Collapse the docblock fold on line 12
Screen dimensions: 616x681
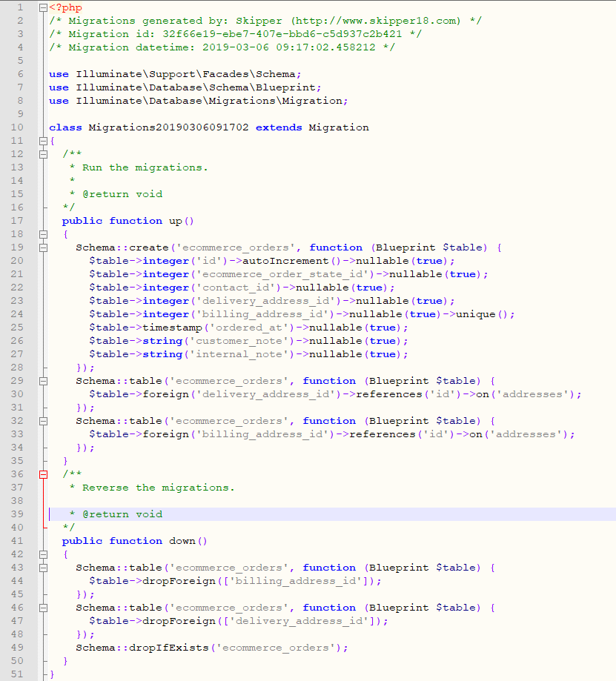43,154
